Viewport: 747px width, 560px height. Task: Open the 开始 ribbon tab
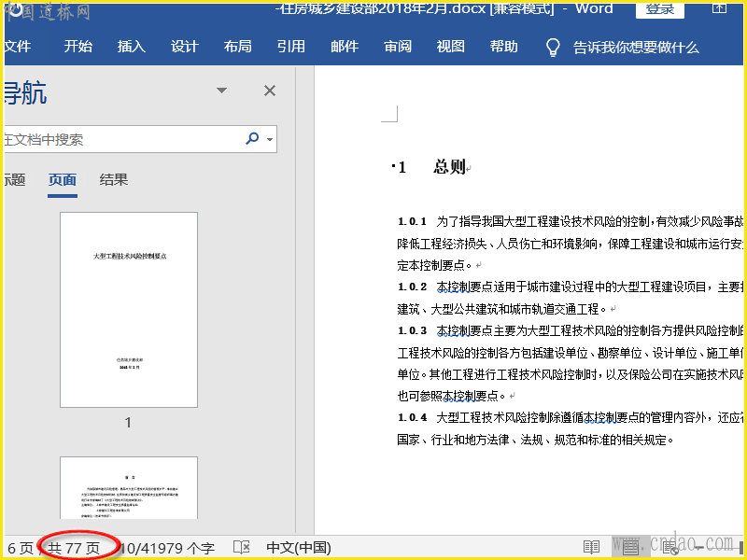point(78,46)
